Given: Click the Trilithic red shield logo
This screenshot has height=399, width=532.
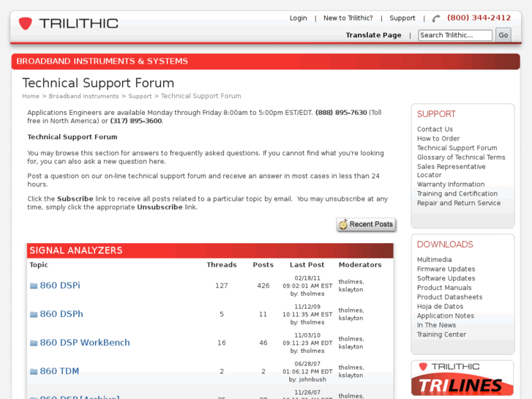Looking at the screenshot, I should tap(25, 23).
